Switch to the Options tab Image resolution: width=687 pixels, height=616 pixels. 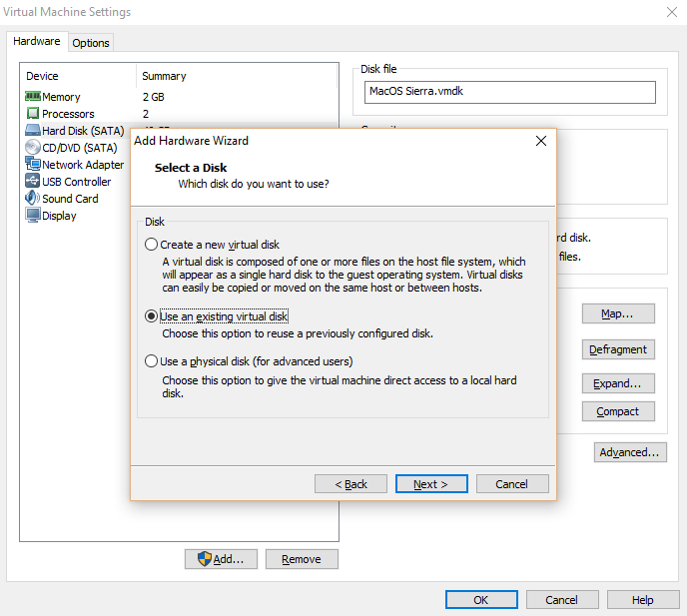[91, 43]
